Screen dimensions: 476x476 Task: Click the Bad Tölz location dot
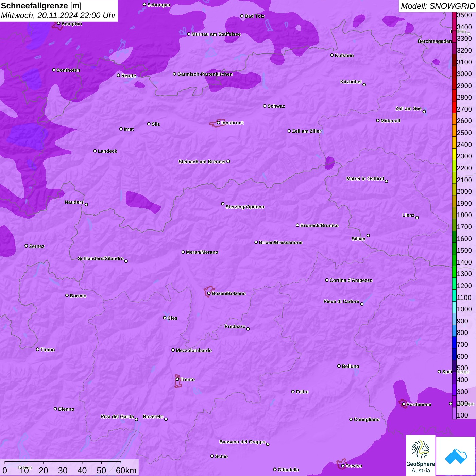pos(242,16)
